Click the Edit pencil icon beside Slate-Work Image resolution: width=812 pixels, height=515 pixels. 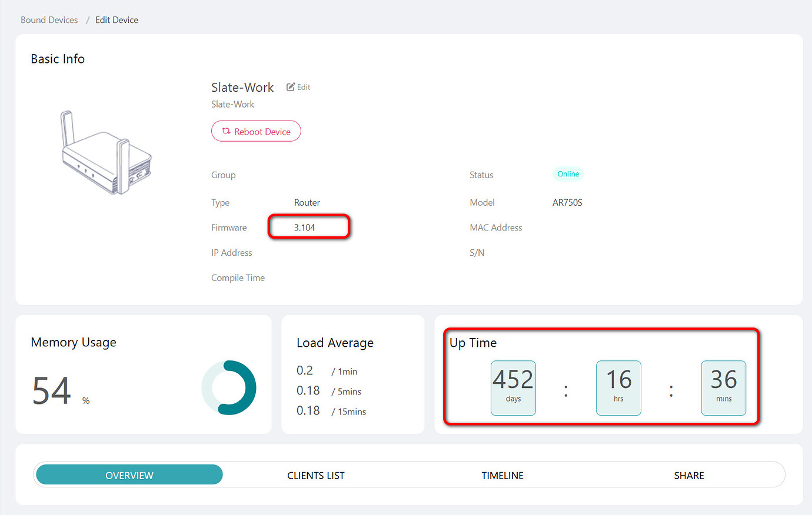pyautogui.click(x=291, y=87)
